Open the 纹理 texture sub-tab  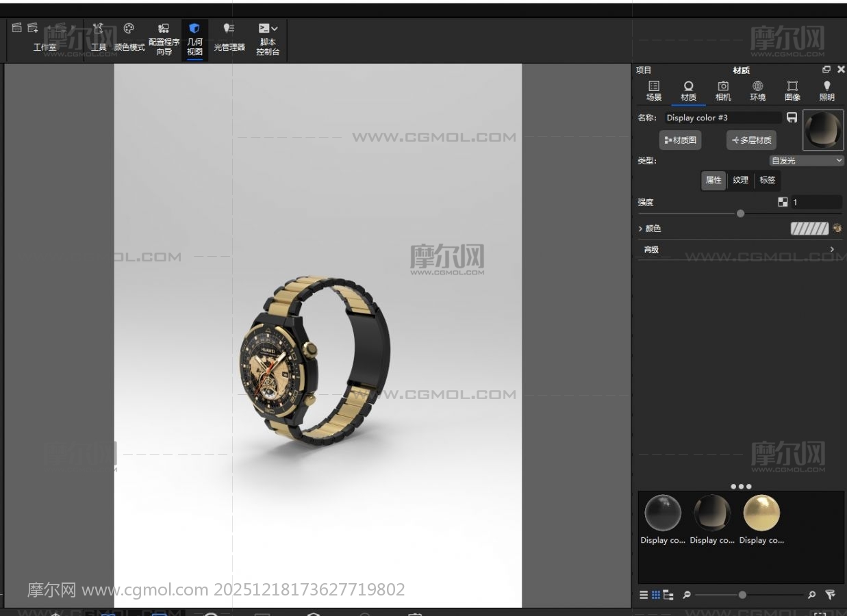740,180
